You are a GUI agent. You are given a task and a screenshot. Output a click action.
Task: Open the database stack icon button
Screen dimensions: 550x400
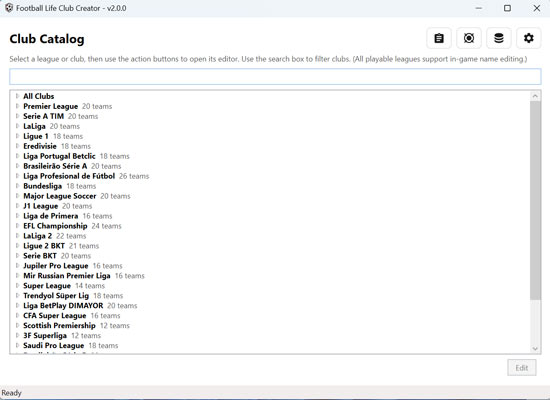(x=498, y=38)
